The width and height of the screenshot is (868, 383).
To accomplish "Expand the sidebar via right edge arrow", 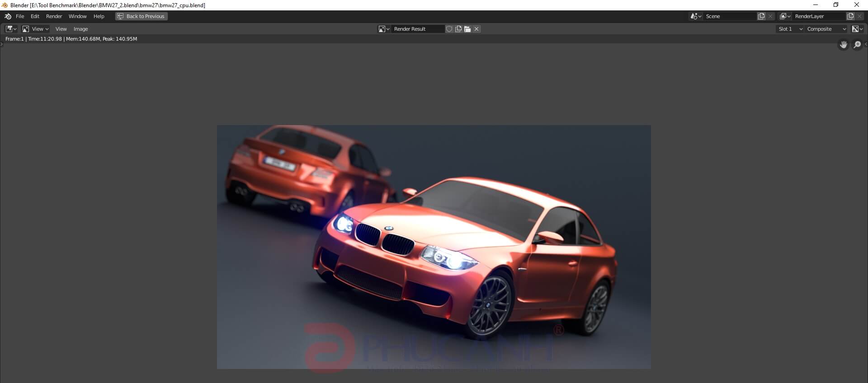I will pos(866,44).
